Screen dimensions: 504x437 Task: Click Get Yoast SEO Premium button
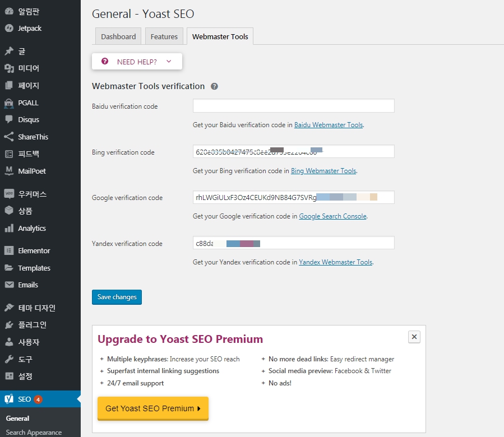(x=152, y=408)
